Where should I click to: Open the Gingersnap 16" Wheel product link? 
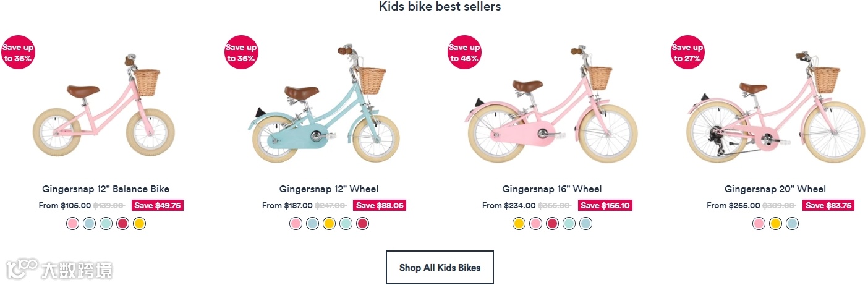click(x=551, y=189)
